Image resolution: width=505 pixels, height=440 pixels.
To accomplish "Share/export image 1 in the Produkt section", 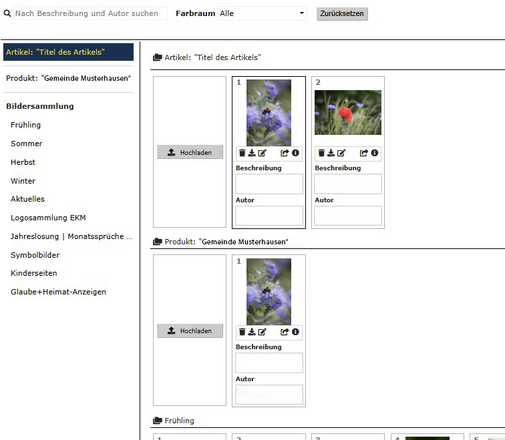I will 284,332.
